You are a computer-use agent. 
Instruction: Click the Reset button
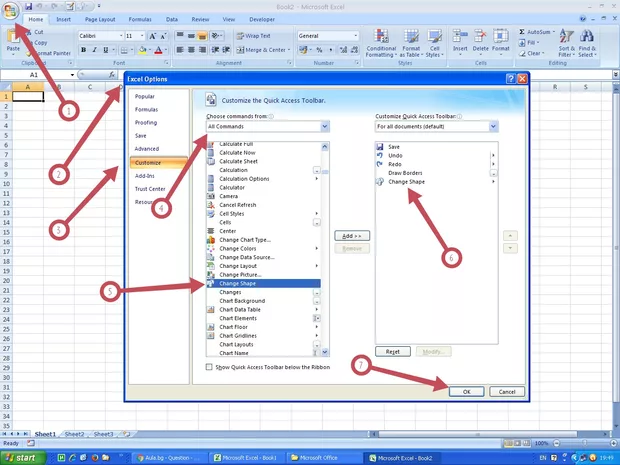pos(393,352)
